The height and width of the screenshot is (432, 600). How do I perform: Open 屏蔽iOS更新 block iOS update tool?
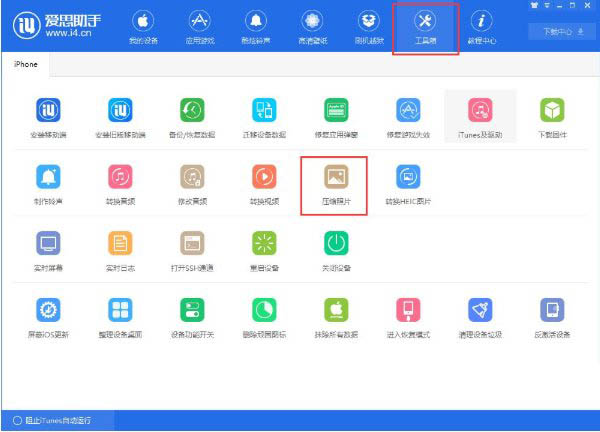coord(48,318)
